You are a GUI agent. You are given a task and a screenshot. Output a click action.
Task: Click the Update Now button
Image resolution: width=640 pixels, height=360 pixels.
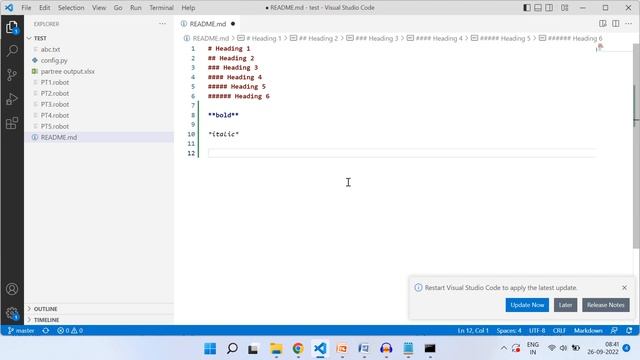(527, 305)
